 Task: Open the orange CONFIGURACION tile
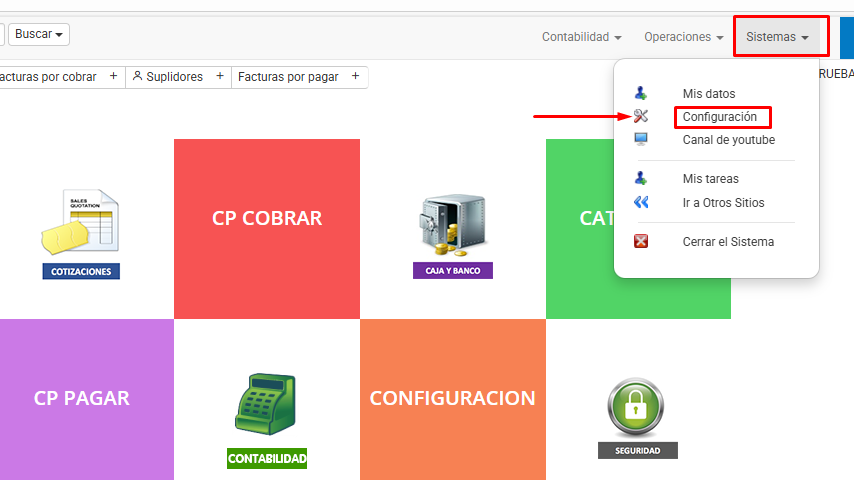(x=452, y=398)
